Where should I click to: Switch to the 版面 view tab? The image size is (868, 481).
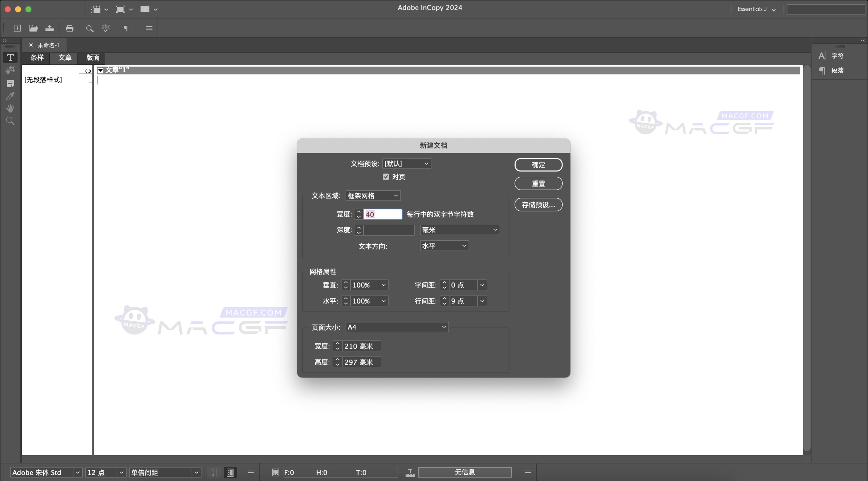pos(92,58)
